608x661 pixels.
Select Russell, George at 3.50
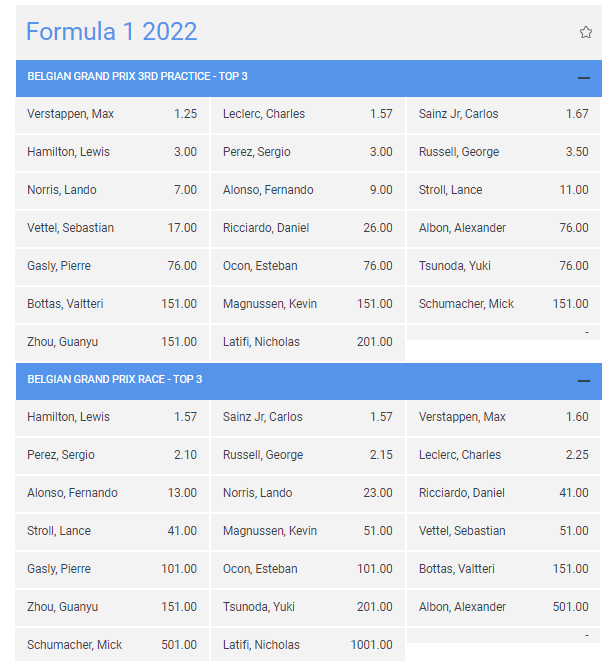pos(503,153)
